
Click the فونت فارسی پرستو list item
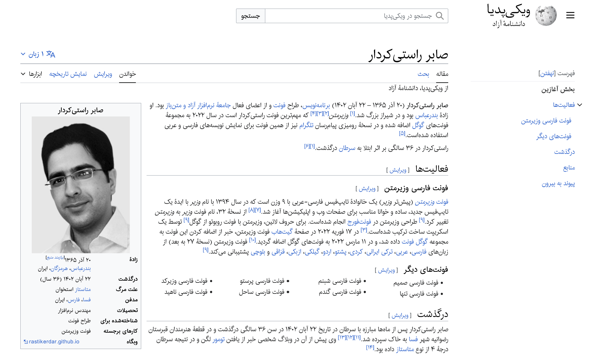click(x=262, y=281)
